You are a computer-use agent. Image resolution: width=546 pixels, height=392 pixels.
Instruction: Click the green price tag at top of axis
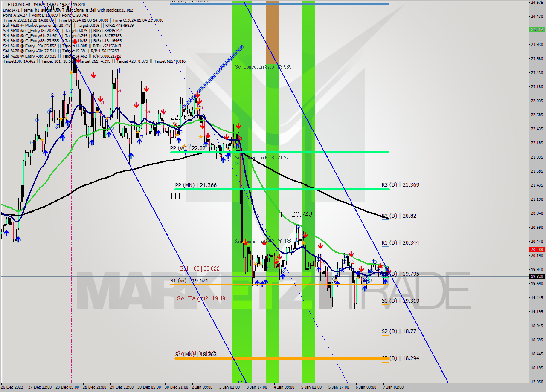click(537, 30)
